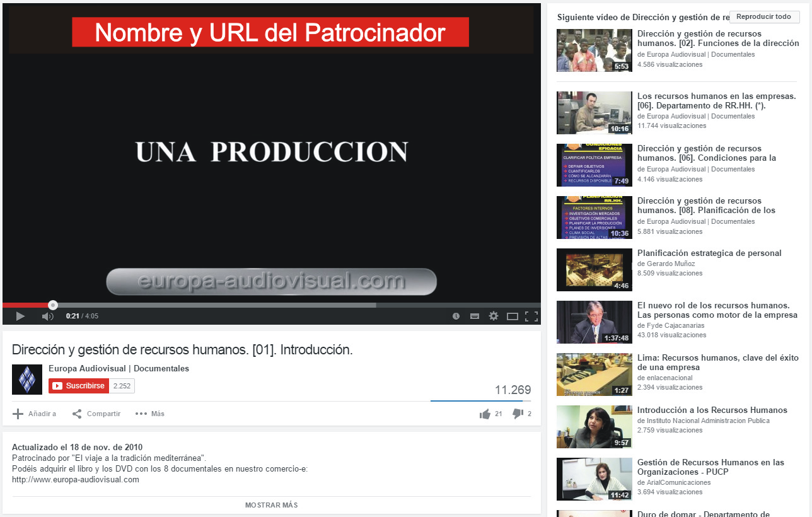Open Europa Audiovisual | Documentales channel name
The height and width of the screenshot is (517, 812).
(119, 369)
